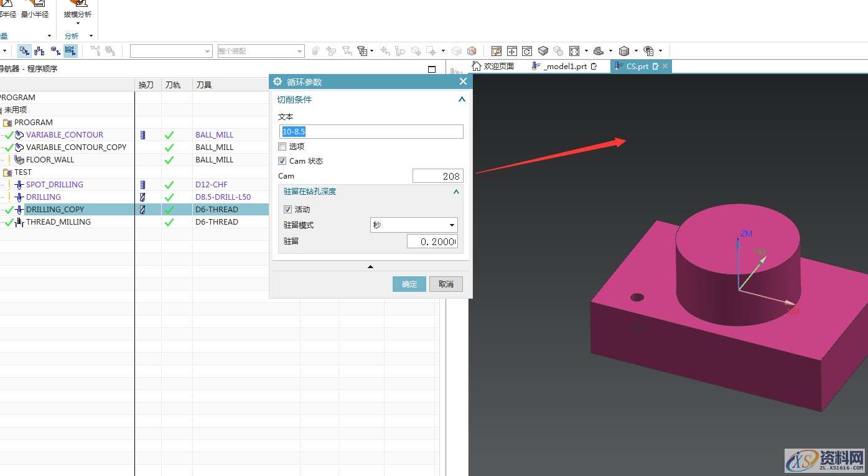This screenshot has width=868, height=476.
Task: Open the 驻留模式 dropdown
Action: [414, 225]
